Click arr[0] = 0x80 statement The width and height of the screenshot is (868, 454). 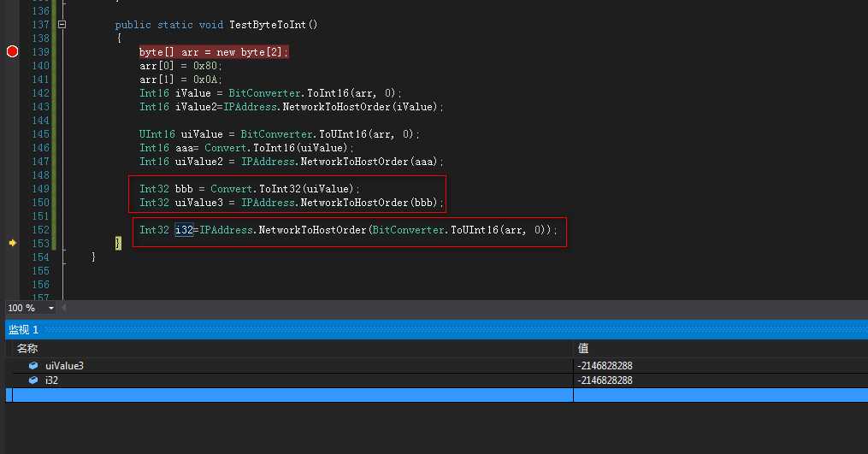click(180, 65)
